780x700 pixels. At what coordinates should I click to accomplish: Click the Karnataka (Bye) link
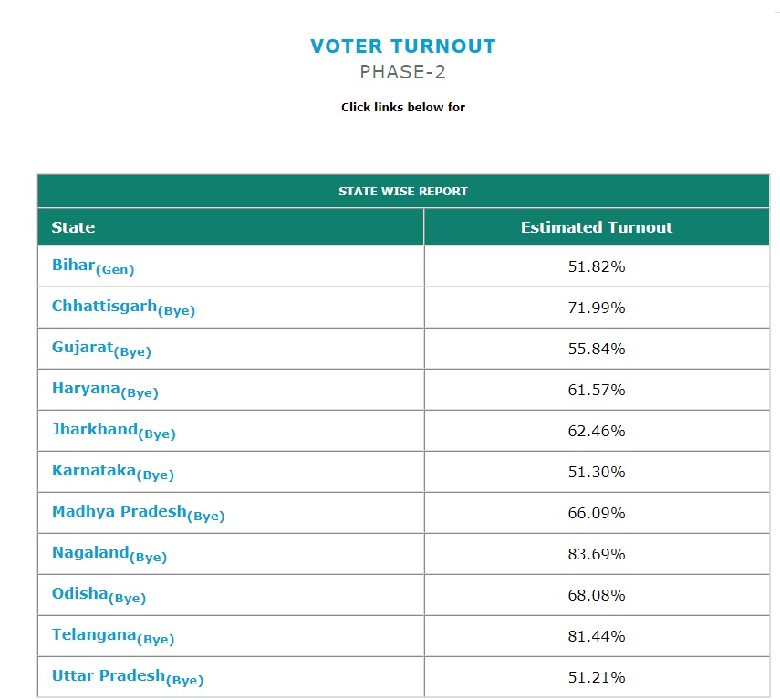coord(112,472)
